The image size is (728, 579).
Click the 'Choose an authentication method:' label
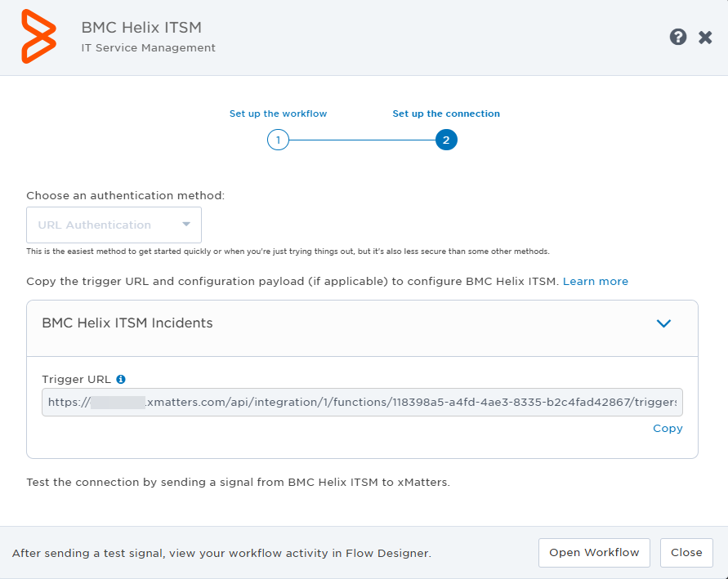(x=125, y=196)
